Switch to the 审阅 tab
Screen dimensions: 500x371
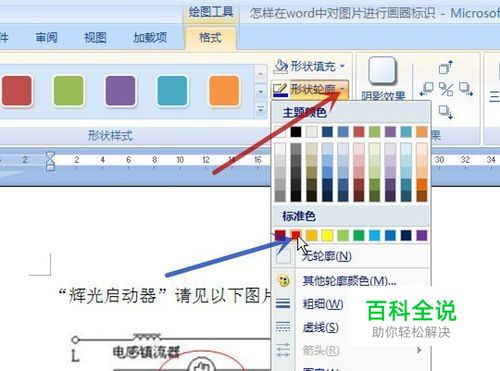46,38
